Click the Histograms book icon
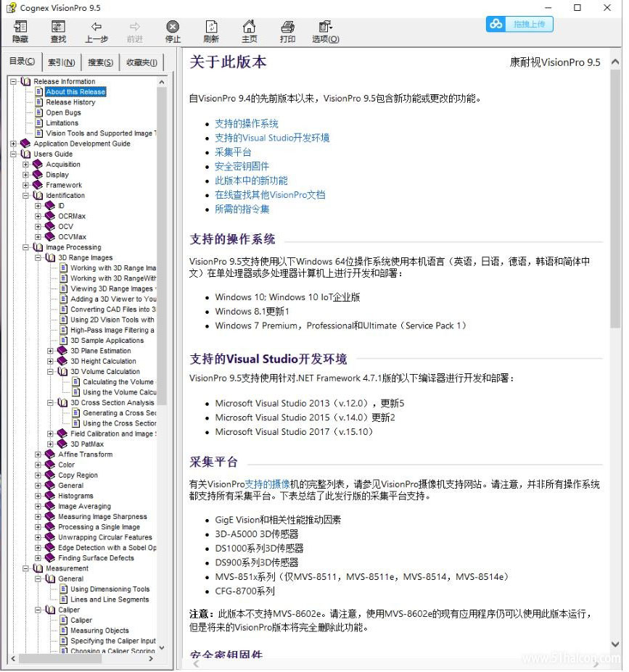 (50, 496)
